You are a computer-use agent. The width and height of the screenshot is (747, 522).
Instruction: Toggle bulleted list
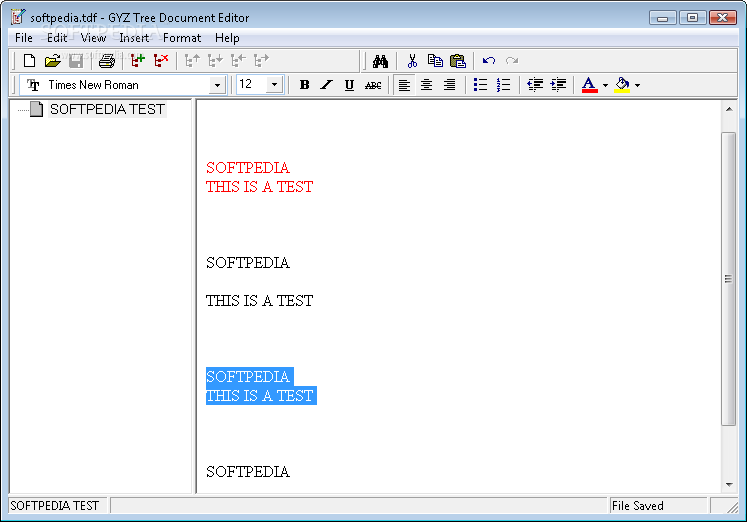click(480, 85)
